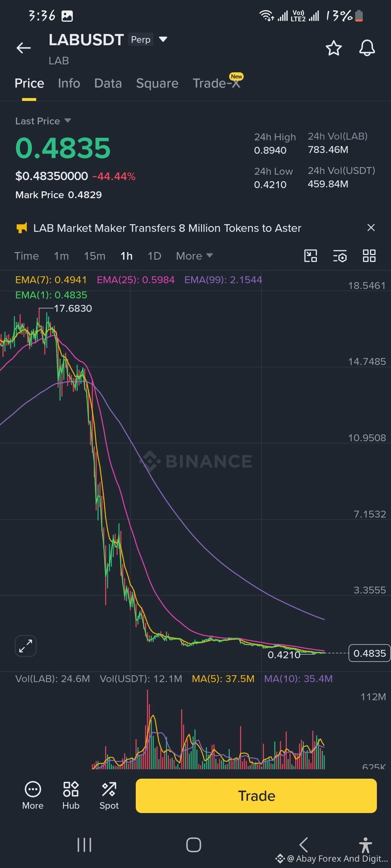This screenshot has height=868, width=391.
Task: Expand the More intervals dropdown
Action: coord(194,256)
